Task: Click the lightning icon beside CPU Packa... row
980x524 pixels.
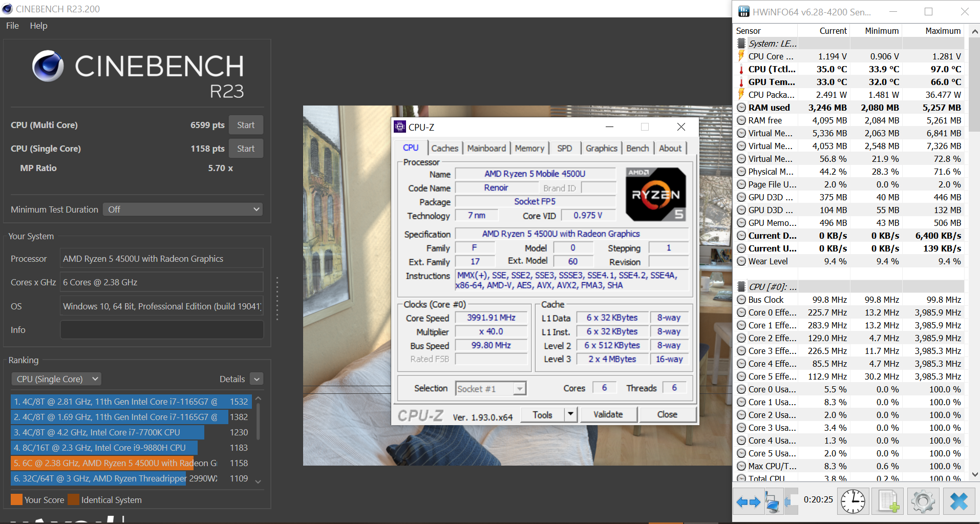Action: point(741,94)
